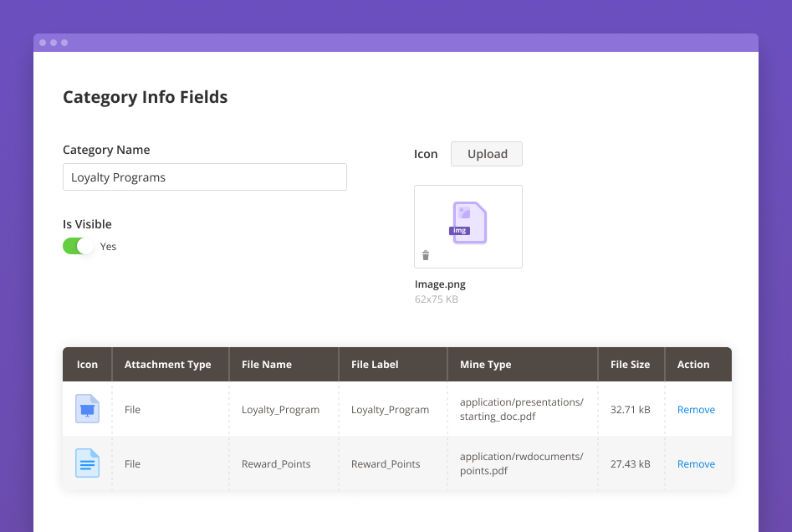Click the 32.71 kB file size cell
Screen dimensions: 792x532
coord(630,410)
